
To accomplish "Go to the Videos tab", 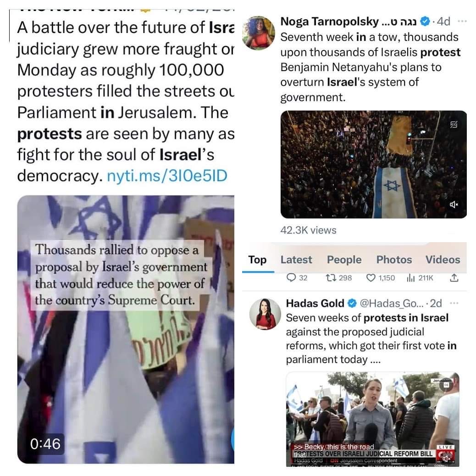I will tap(443, 260).
